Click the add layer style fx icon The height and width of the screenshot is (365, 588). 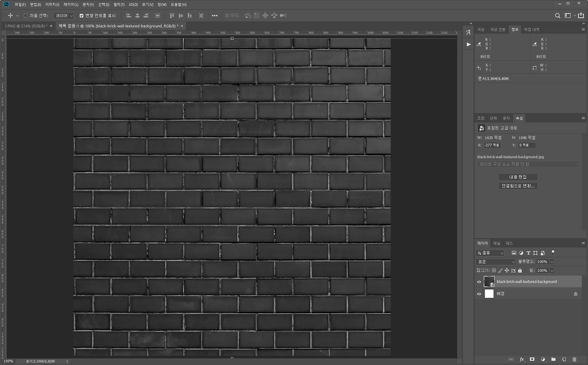(x=522, y=360)
